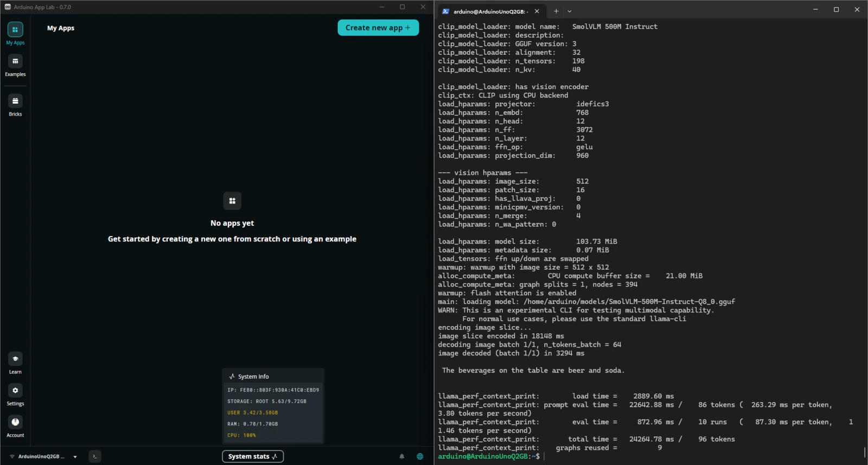Click the center apps grid icon
This screenshot has height=465, width=868.
[x=232, y=201]
